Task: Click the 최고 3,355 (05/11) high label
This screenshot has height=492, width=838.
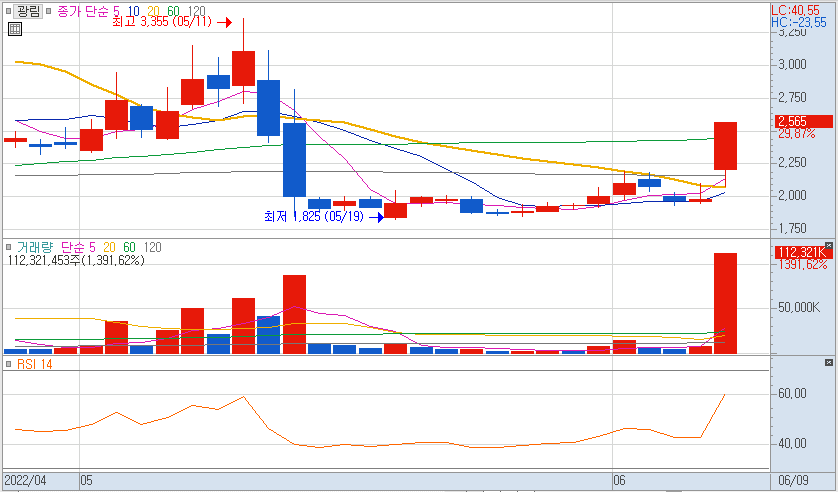Action: [162, 22]
